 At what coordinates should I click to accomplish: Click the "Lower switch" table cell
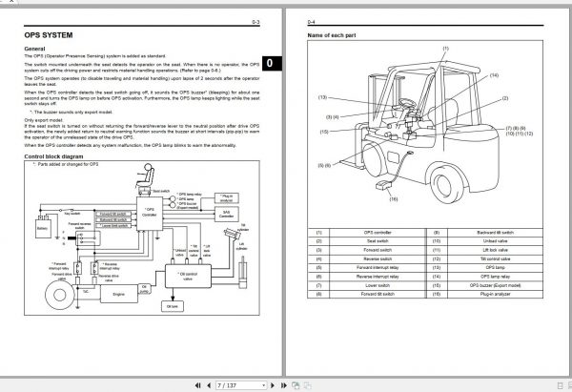(378, 285)
